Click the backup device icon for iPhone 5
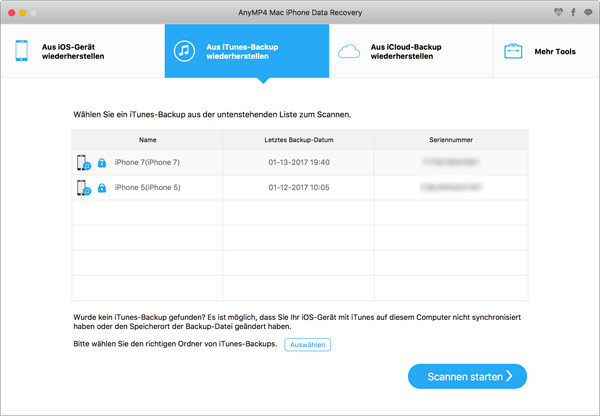Image resolution: width=600 pixels, height=416 pixels. [x=83, y=188]
